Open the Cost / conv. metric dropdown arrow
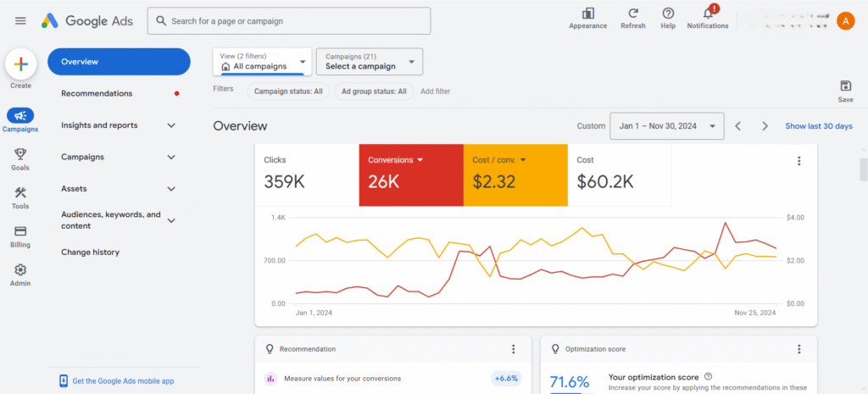Image resolution: width=868 pixels, height=394 pixels. tap(522, 160)
